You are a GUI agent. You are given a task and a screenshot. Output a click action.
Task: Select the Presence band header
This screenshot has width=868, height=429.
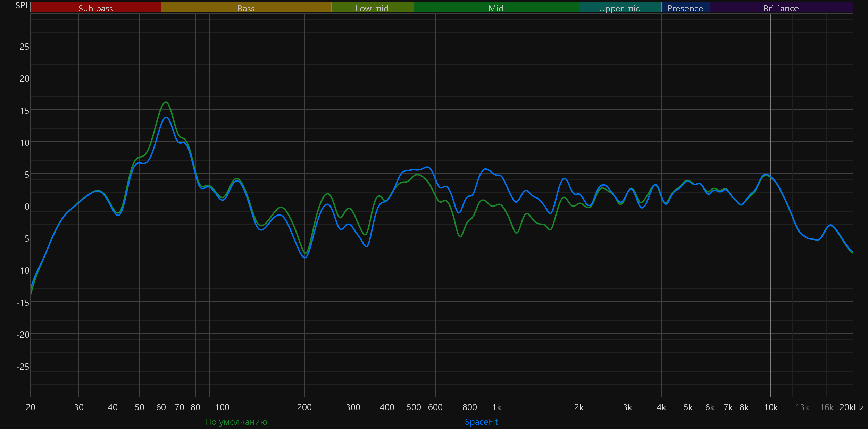click(685, 8)
